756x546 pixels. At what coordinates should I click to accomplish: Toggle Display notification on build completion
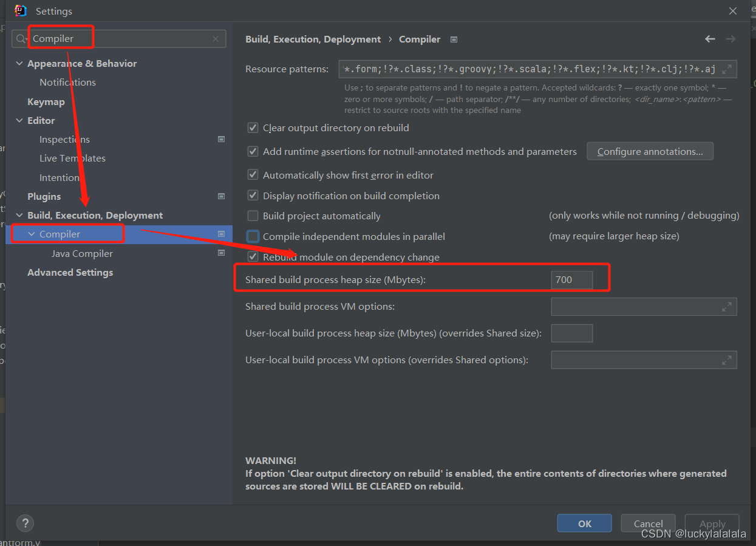coord(253,196)
